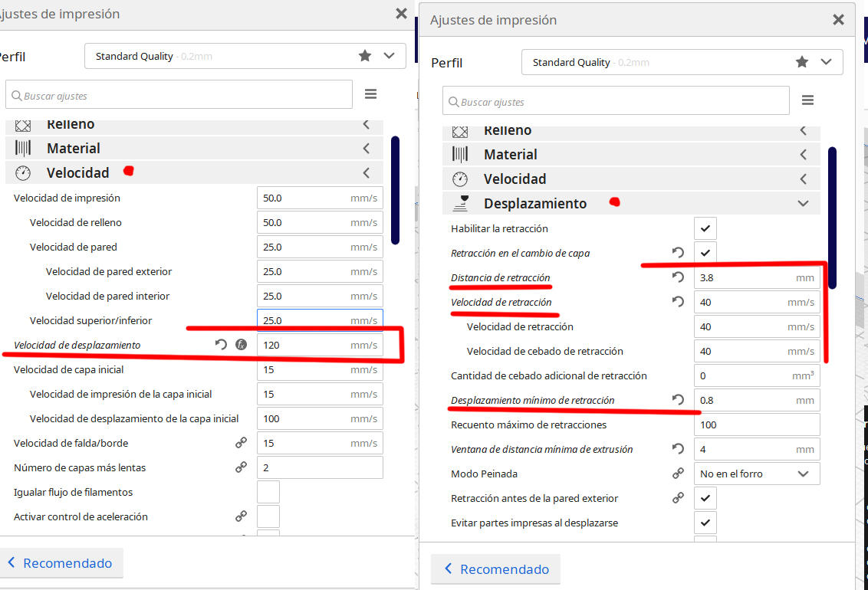This screenshot has width=868, height=590.
Task: Reset Desplazamiento mínimo de retracción value
Action: coord(678,400)
